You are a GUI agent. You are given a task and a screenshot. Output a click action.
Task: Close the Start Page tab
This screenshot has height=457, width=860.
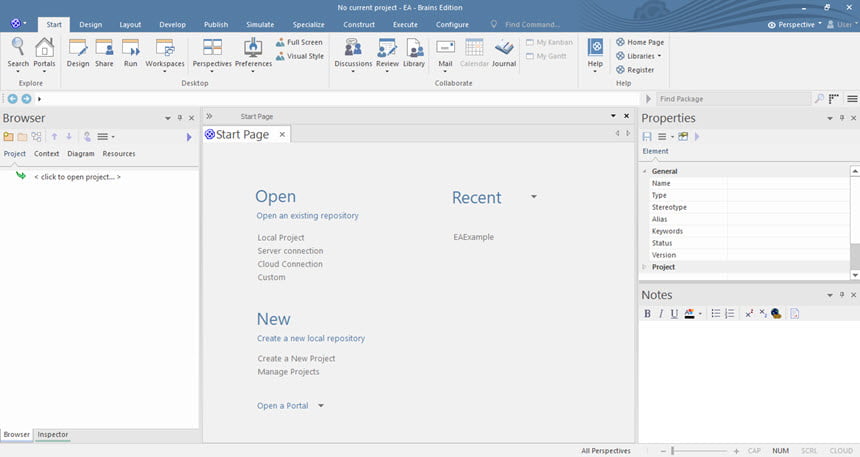[x=282, y=134]
